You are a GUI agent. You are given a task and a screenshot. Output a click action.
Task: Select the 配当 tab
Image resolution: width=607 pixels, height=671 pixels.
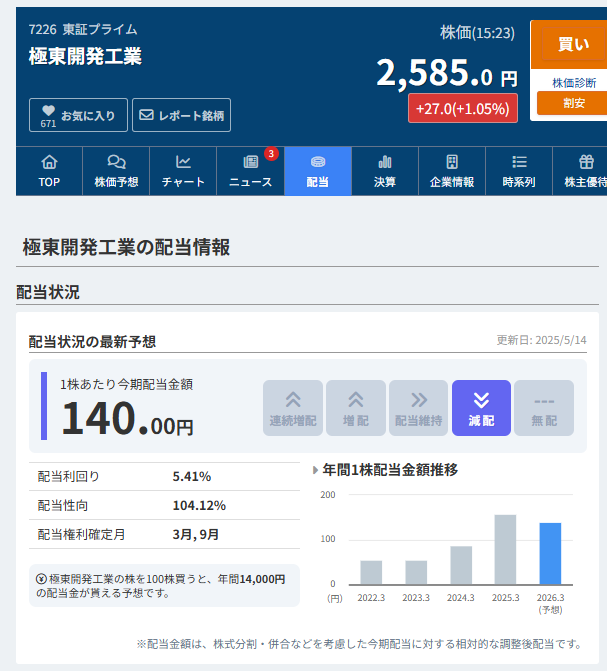point(318,171)
